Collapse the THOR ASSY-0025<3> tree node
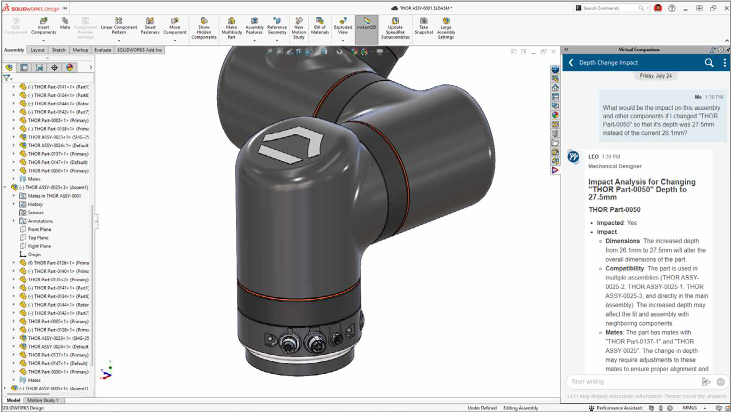This screenshot has width=731, height=412. pos(6,187)
